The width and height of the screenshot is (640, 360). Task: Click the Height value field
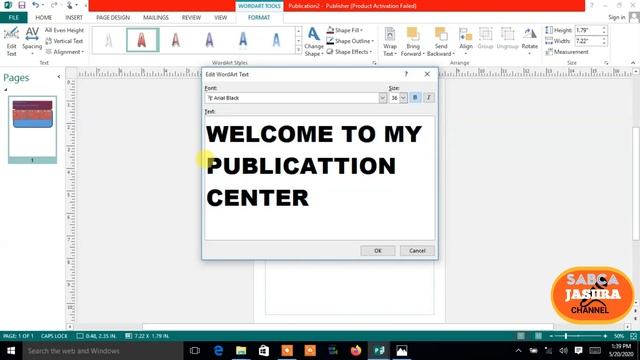(x=588, y=30)
